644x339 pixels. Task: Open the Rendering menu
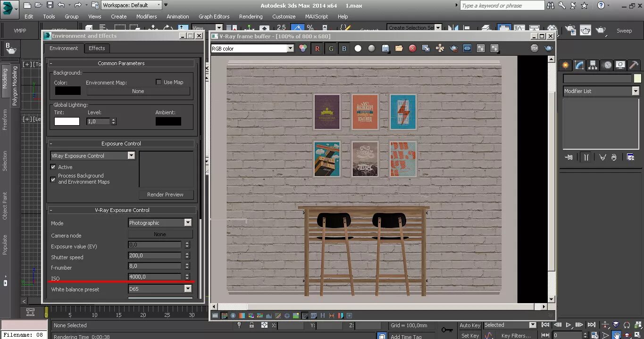(x=251, y=17)
